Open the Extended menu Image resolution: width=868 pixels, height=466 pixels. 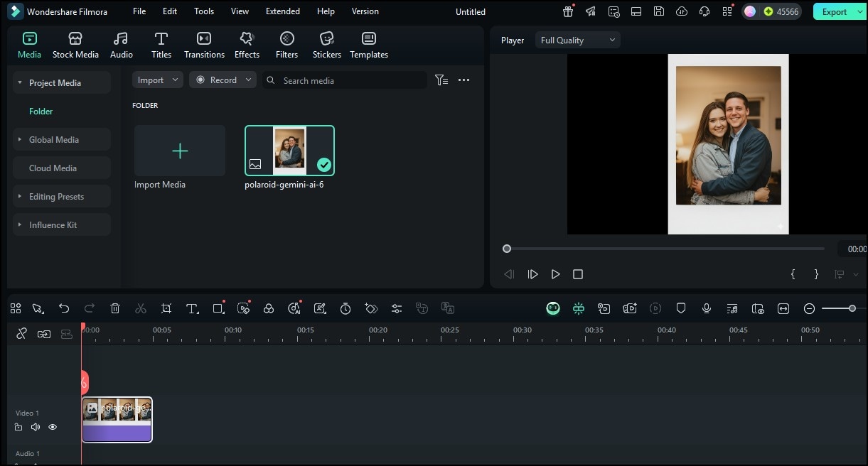coord(282,11)
